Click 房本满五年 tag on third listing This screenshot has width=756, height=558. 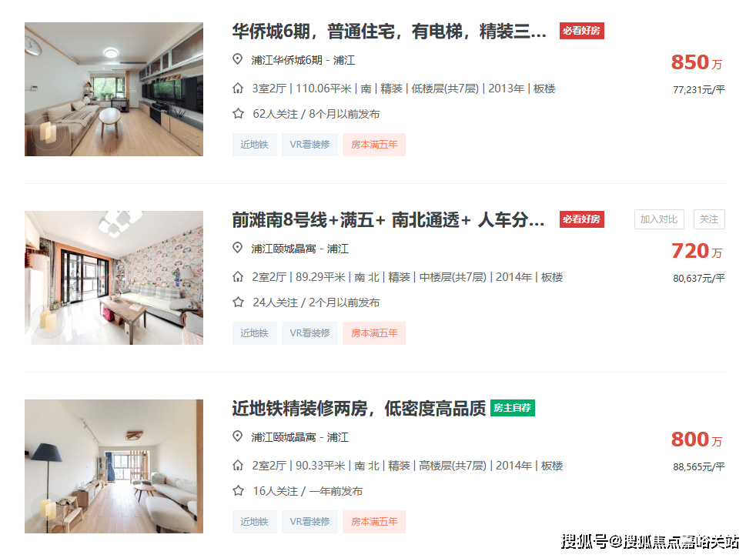[374, 521]
